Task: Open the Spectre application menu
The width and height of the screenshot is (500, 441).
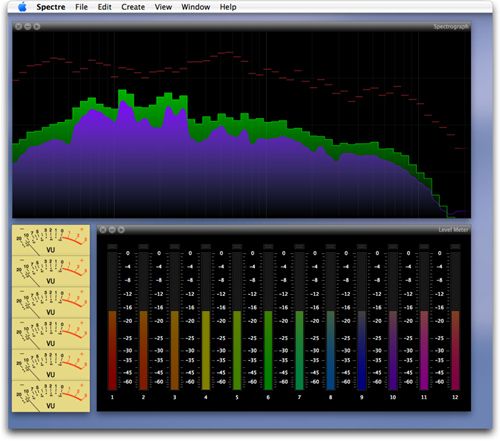Action: 51,7
